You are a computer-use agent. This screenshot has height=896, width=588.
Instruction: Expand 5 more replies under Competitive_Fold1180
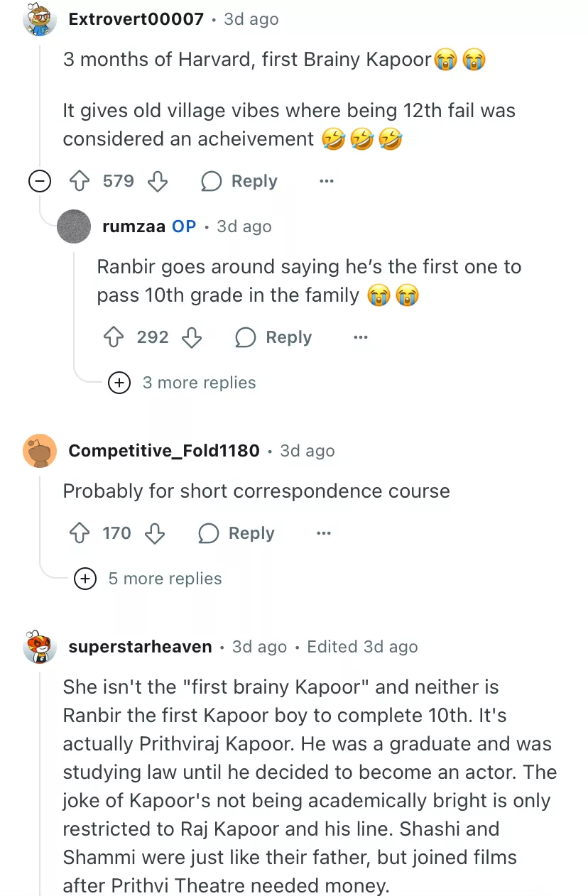point(85,579)
